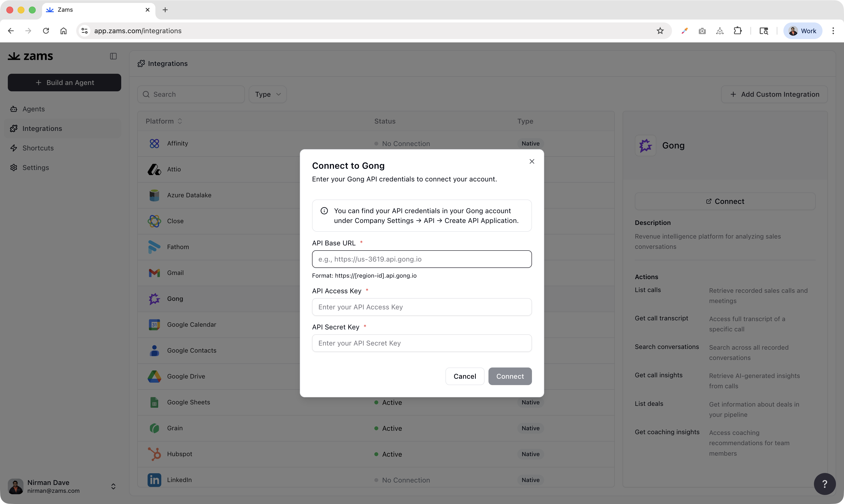Select the Google Sheets row name
Viewport: 844px width, 504px height.
point(189,402)
